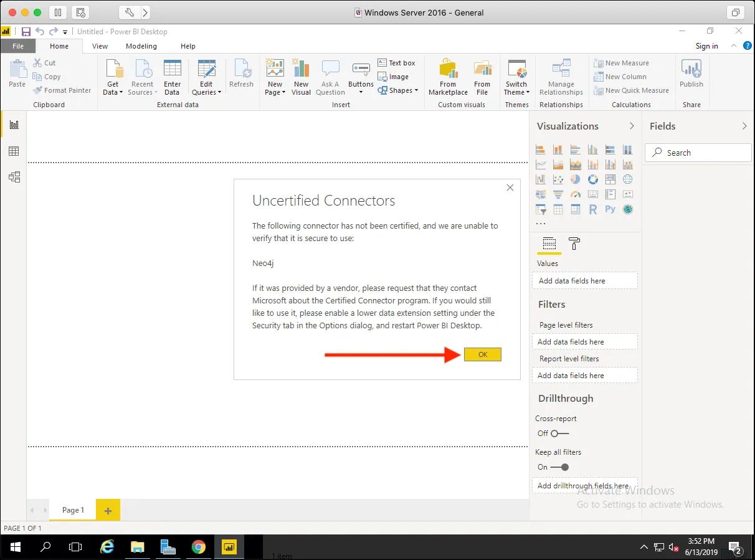
Task: Open the Format paint roller tab
Action: click(x=574, y=244)
